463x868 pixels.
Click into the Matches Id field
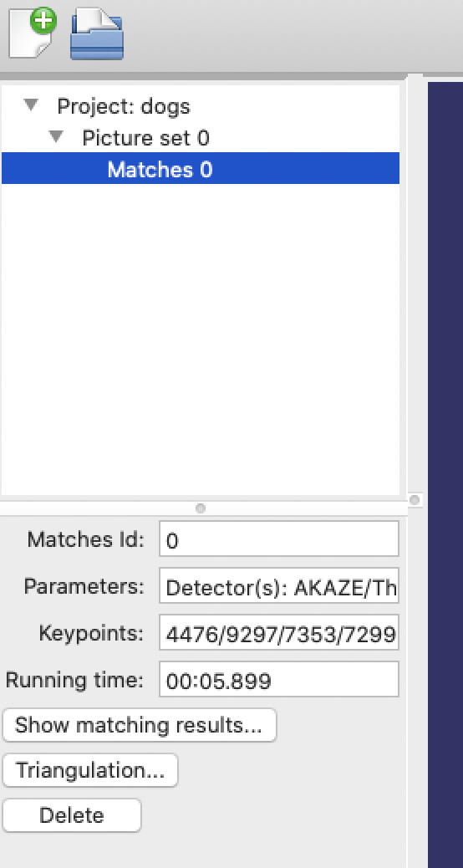click(279, 539)
